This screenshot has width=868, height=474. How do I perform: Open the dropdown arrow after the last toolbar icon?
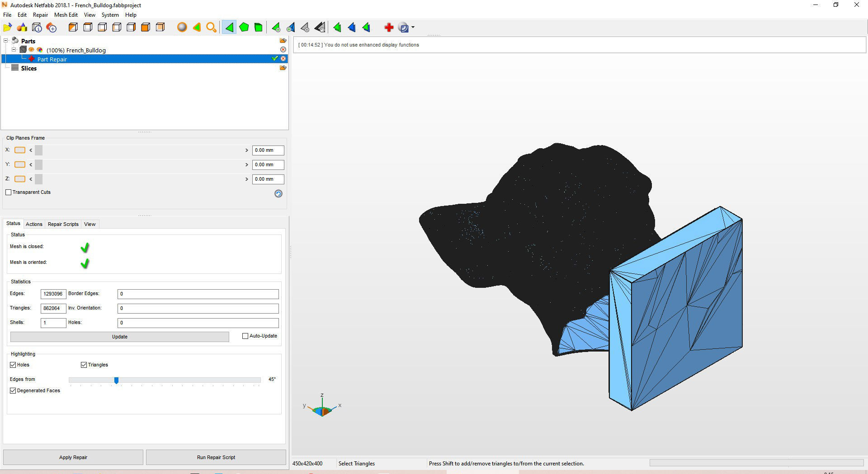pyautogui.click(x=413, y=28)
